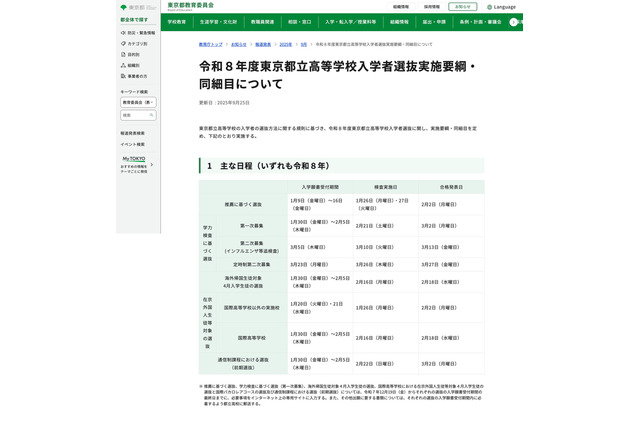Click 推薦に基づく選抜 row label

[243, 204]
